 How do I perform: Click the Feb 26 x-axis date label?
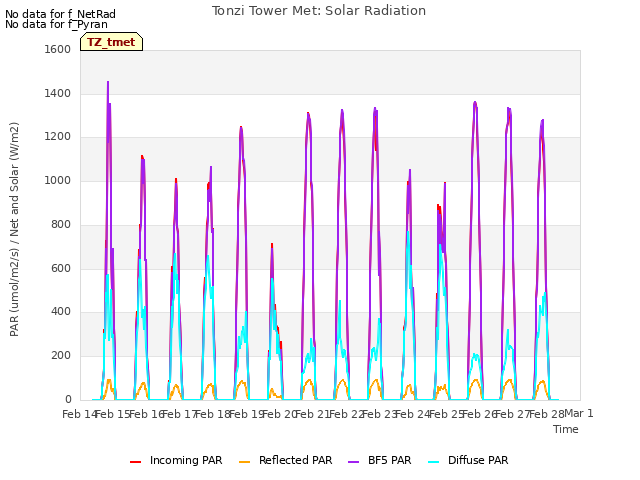click(480, 414)
